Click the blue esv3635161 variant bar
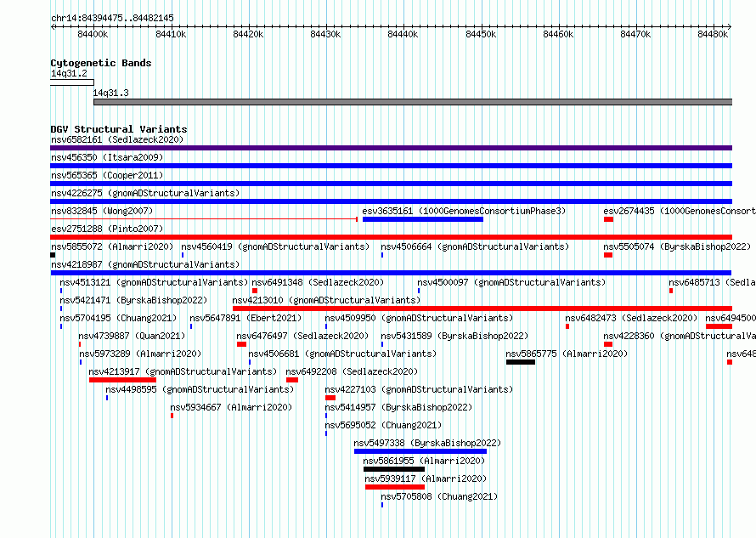The width and height of the screenshot is (756, 538). [x=423, y=219]
